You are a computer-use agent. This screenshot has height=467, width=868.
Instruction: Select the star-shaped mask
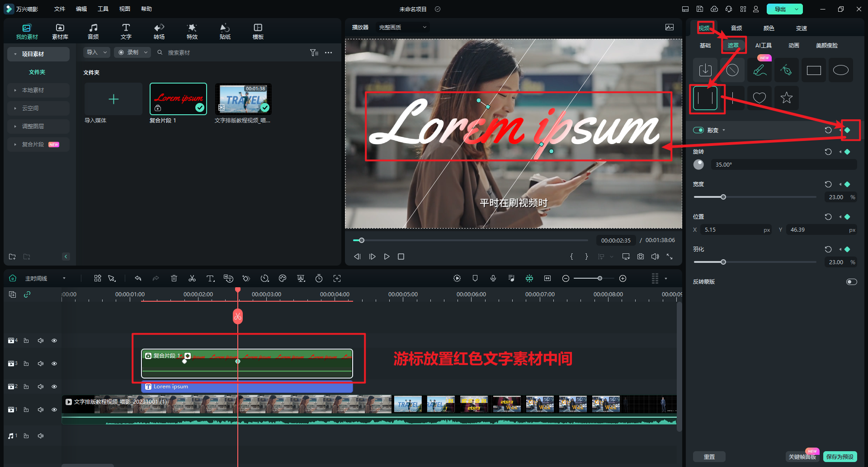coord(786,98)
